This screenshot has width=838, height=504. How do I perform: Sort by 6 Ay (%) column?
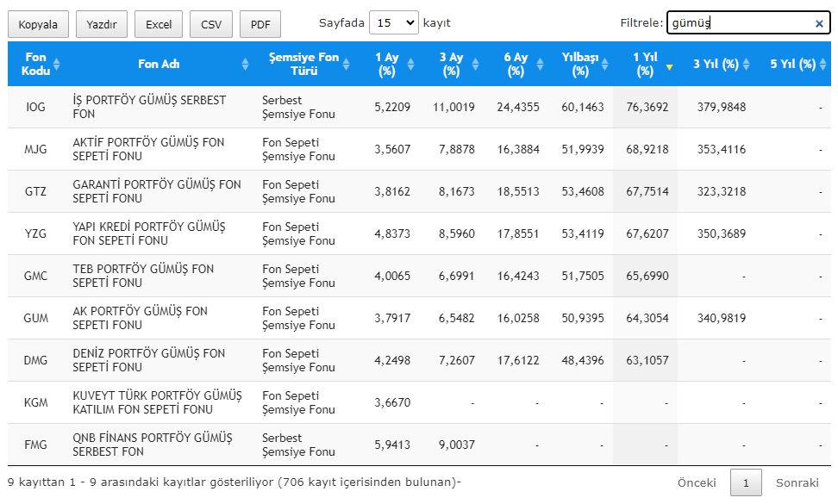point(517,64)
